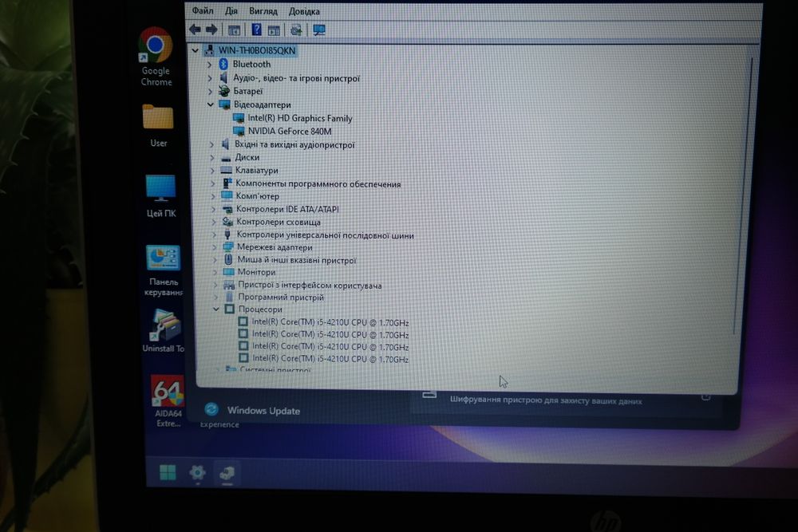The width and height of the screenshot is (798, 532).
Task: Select Intel(R) HD Graphics Family adapter
Action: tap(300, 118)
